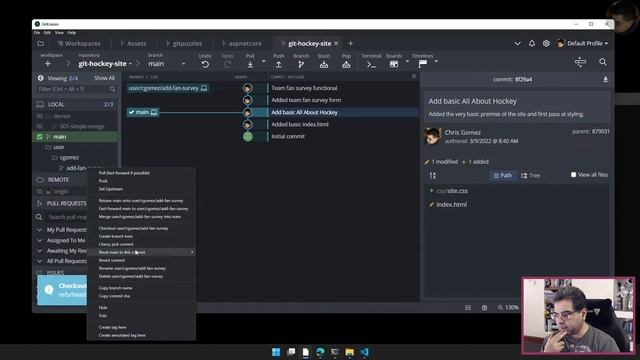Click the Undo toolbar icon

(x=205, y=64)
